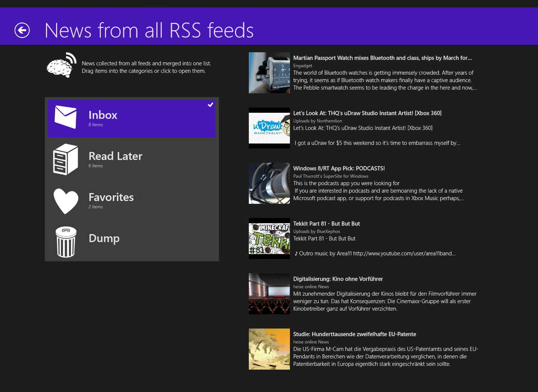
Task: Click the News from all RSS feeds title
Action: click(x=149, y=30)
